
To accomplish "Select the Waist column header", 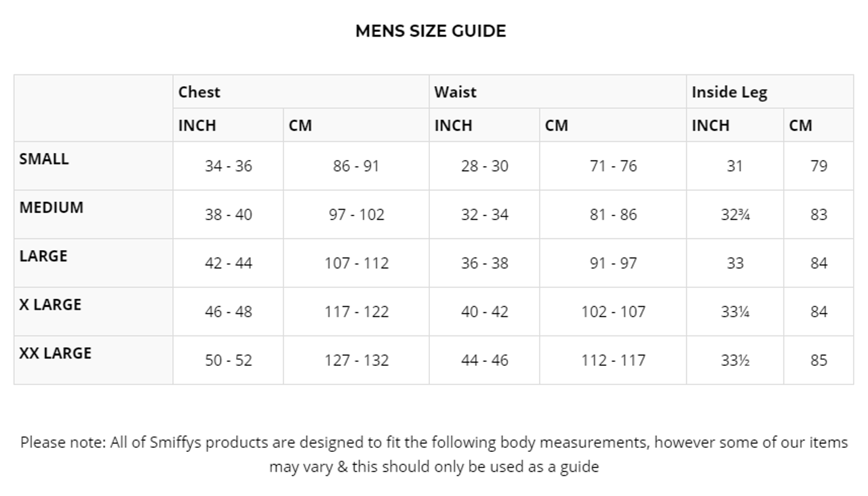I will [455, 92].
